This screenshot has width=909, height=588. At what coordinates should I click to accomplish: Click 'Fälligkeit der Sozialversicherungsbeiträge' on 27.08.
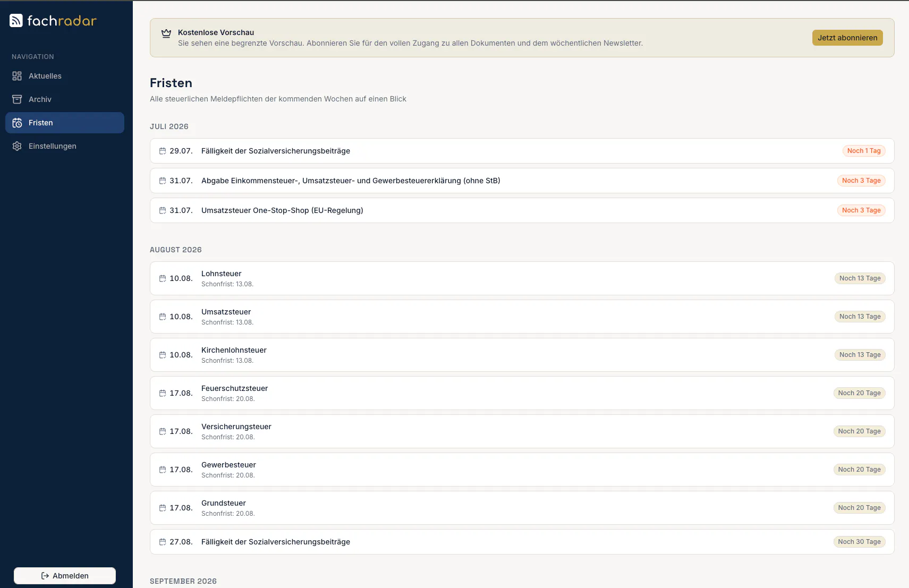(x=276, y=542)
